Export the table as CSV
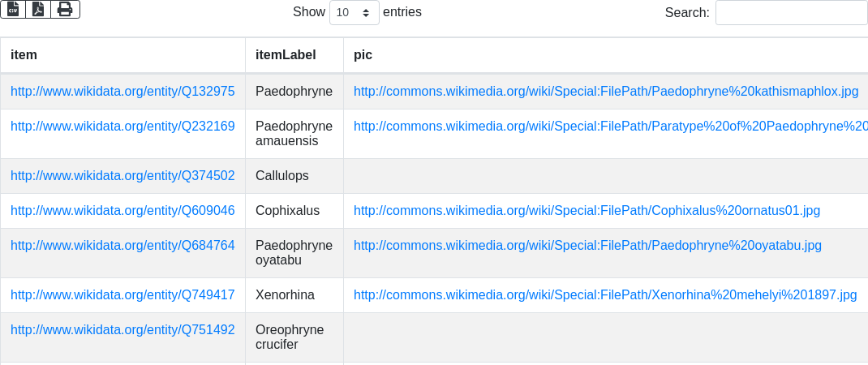 click(x=13, y=9)
